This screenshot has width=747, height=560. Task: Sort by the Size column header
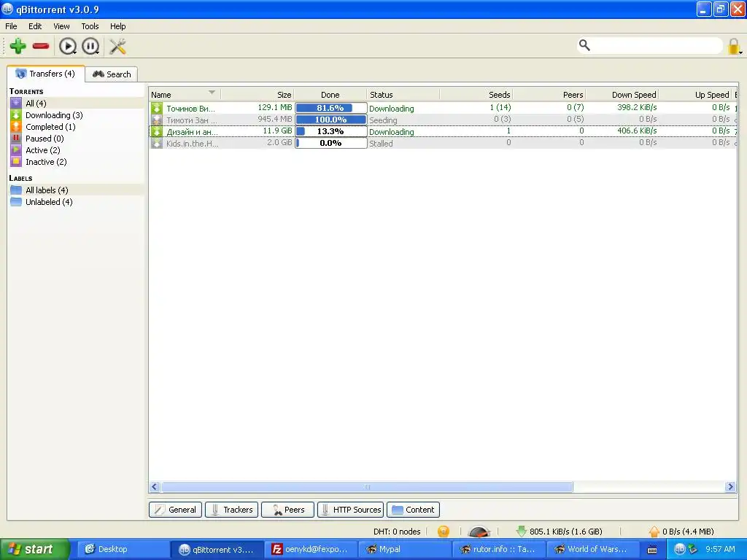[258, 95]
